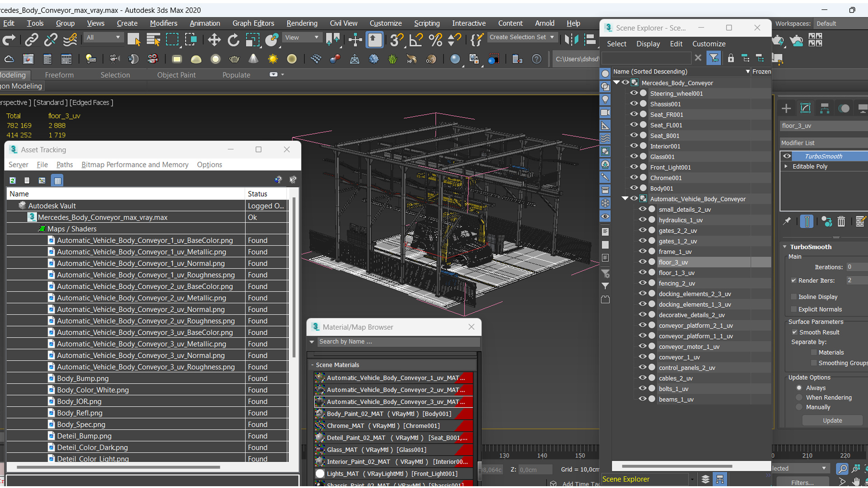
Task: Hide Glass001 via its eye icon
Action: coord(634,156)
